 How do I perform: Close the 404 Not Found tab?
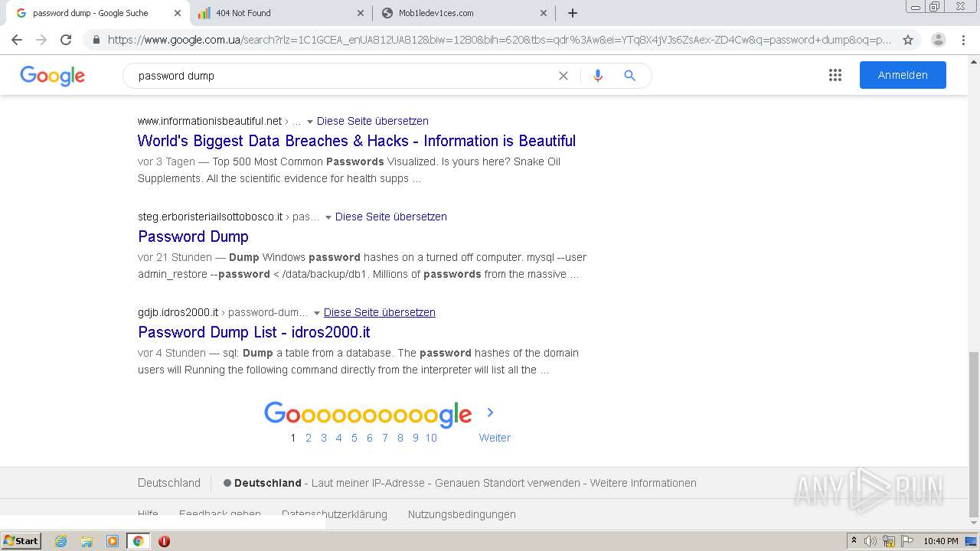coord(361,13)
